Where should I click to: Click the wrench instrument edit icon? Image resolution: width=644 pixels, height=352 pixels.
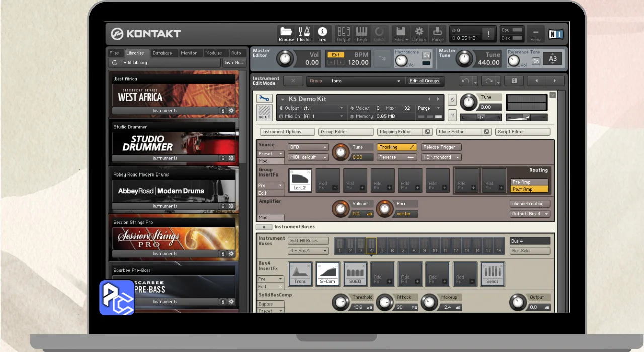[x=264, y=99]
